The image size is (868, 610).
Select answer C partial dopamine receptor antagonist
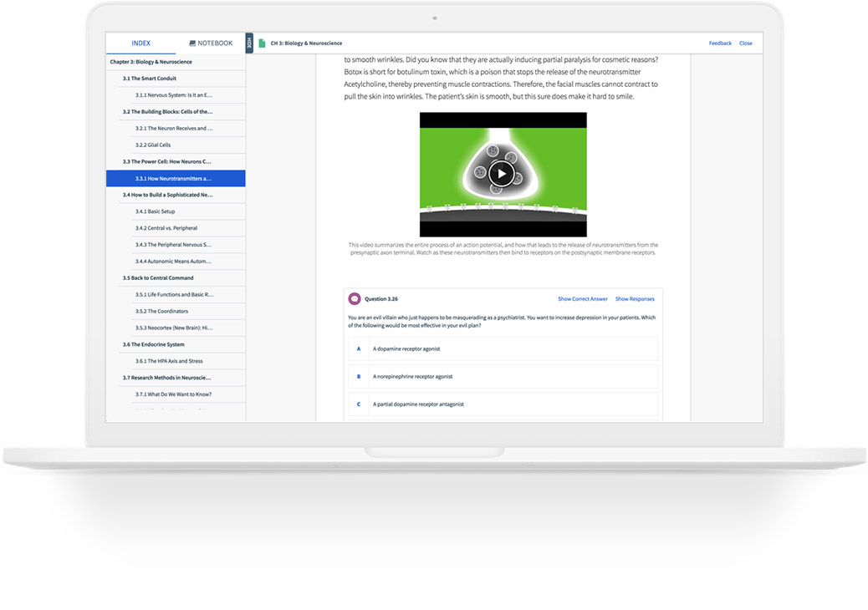[x=503, y=404]
